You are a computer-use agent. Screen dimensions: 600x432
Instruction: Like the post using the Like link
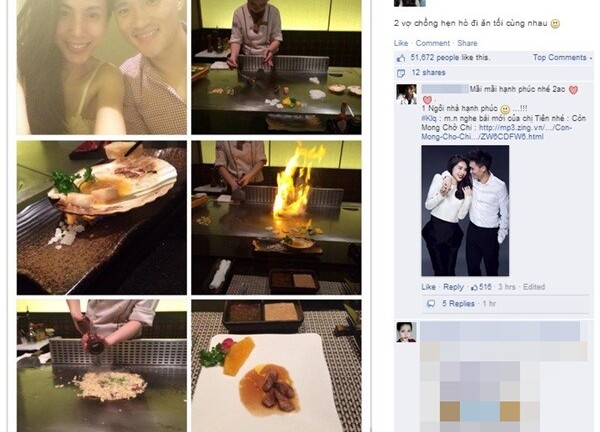(x=401, y=43)
